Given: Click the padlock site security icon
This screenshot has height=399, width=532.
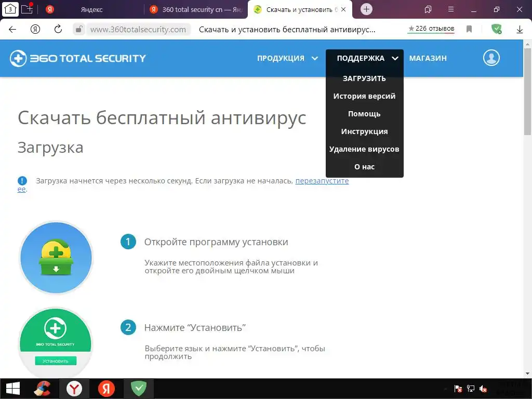Looking at the screenshot, I should [x=78, y=30].
